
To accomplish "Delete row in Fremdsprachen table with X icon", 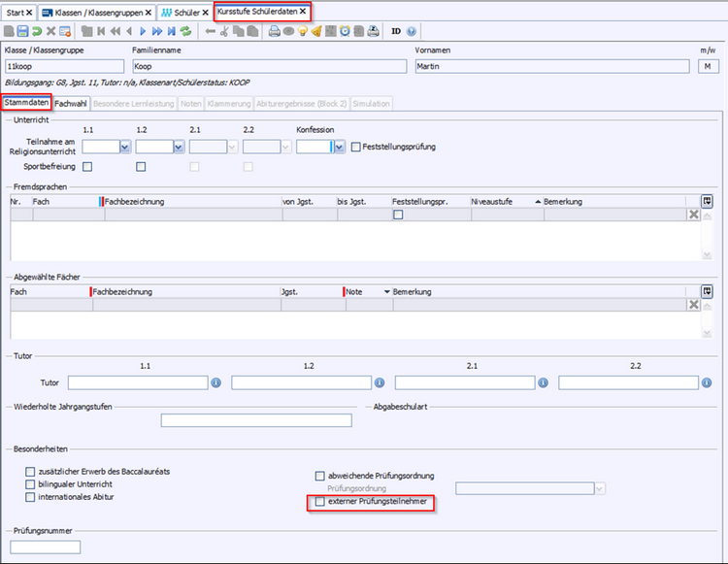I will click(693, 215).
